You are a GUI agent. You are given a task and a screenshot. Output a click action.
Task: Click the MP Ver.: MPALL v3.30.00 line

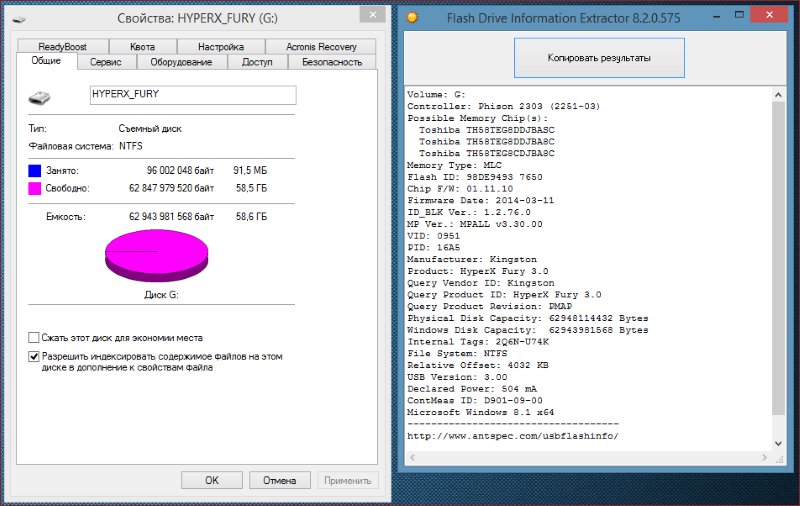tap(474, 224)
